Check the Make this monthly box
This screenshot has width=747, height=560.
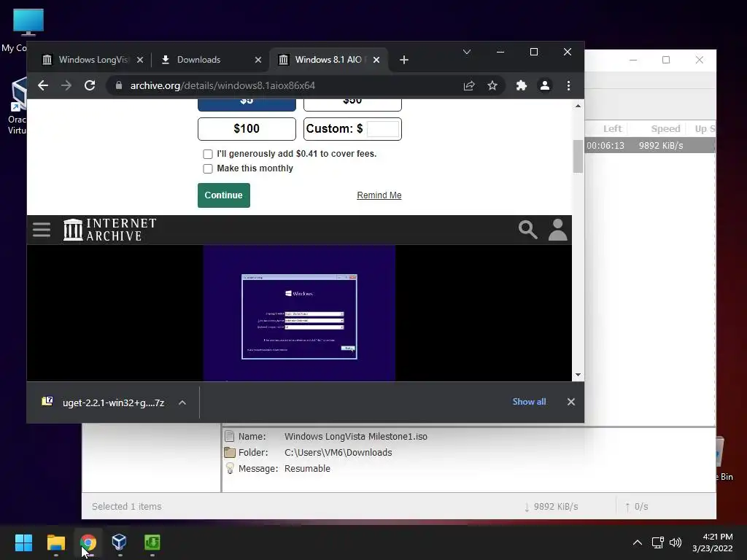(208, 168)
